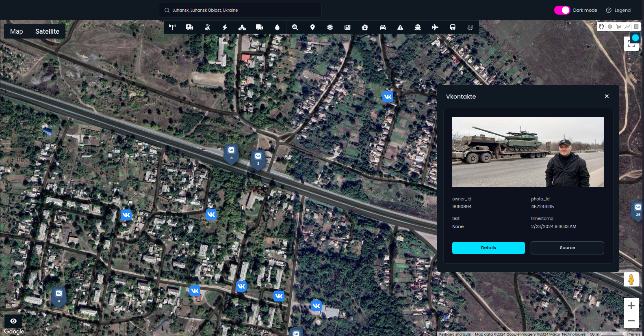Click the sun gear toolbar icon
Viewport: 644px width, 336px height.
click(x=330, y=27)
